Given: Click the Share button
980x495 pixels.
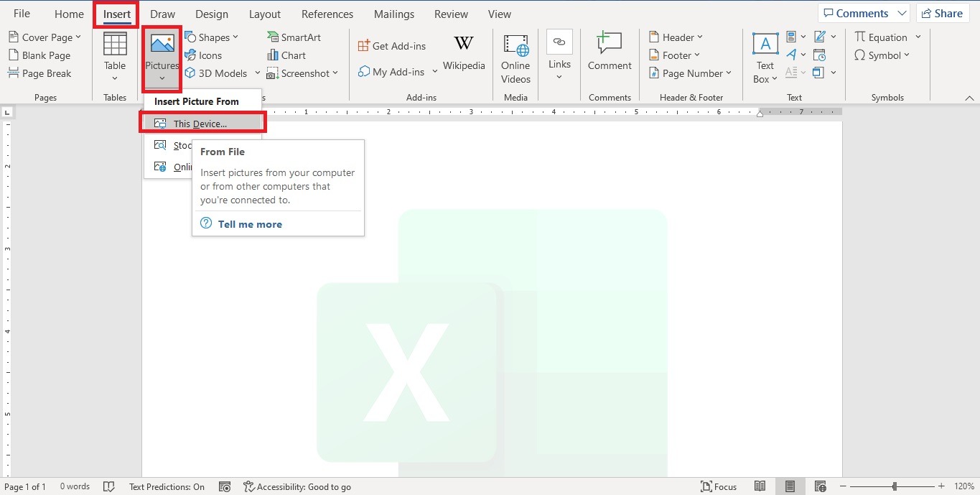Looking at the screenshot, I should (943, 13).
